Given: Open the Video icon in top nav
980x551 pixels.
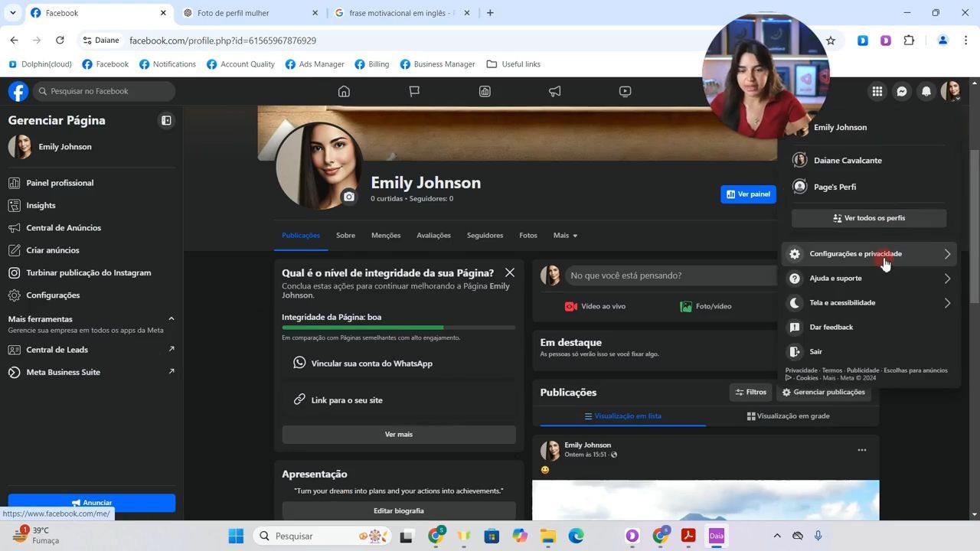Looking at the screenshot, I should 626,91.
